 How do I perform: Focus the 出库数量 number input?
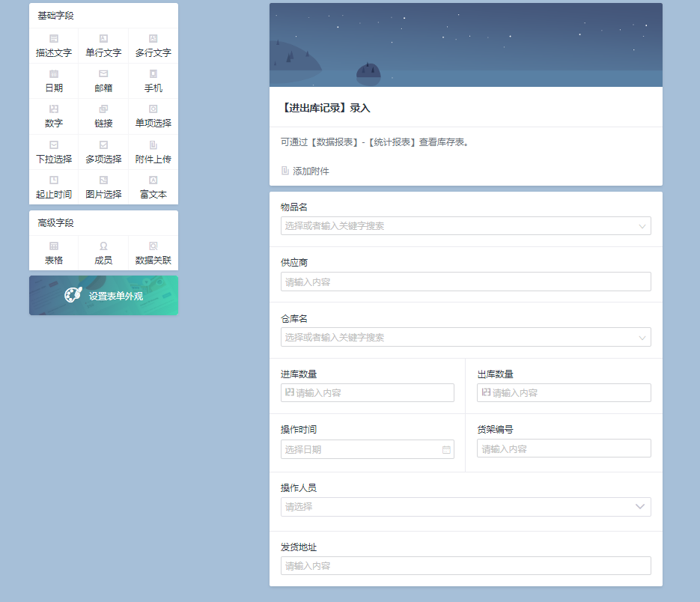click(564, 393)
